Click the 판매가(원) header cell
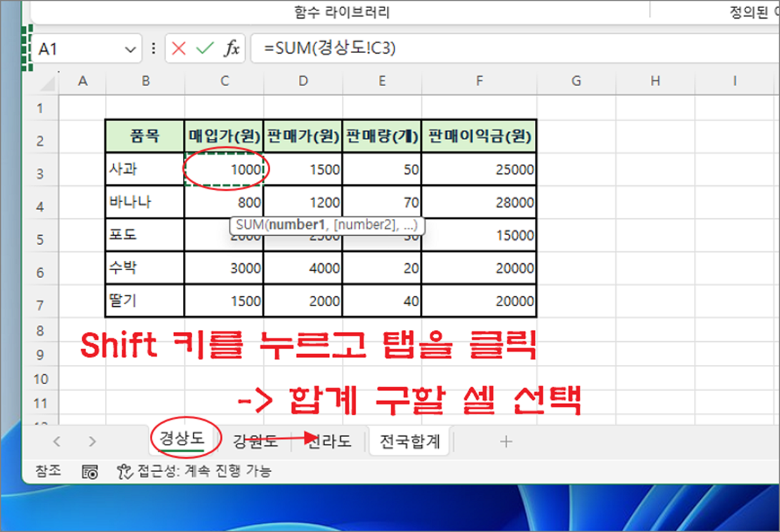 (303, 136)
